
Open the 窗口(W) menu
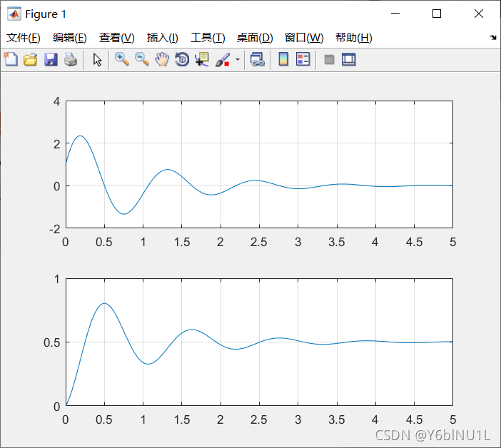pos(304,38)
